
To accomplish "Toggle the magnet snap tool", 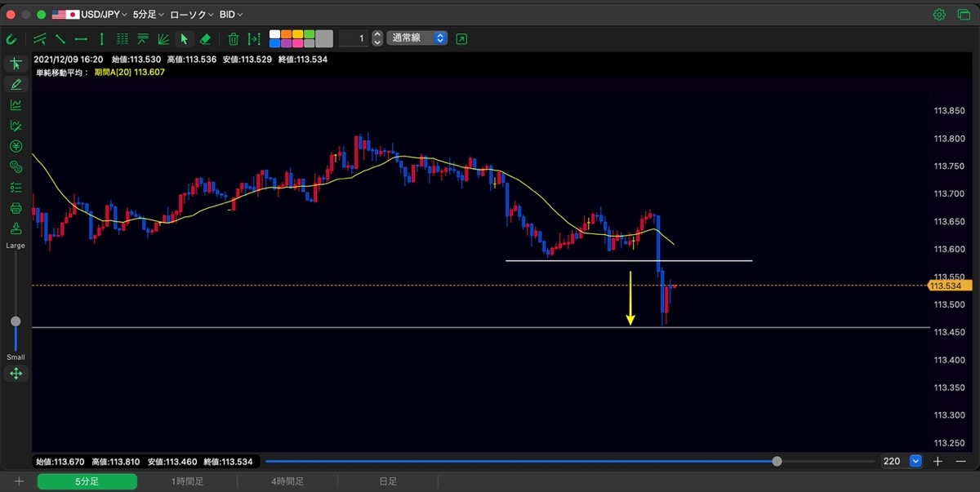I will pyautogui.click(x=11, y=38).
